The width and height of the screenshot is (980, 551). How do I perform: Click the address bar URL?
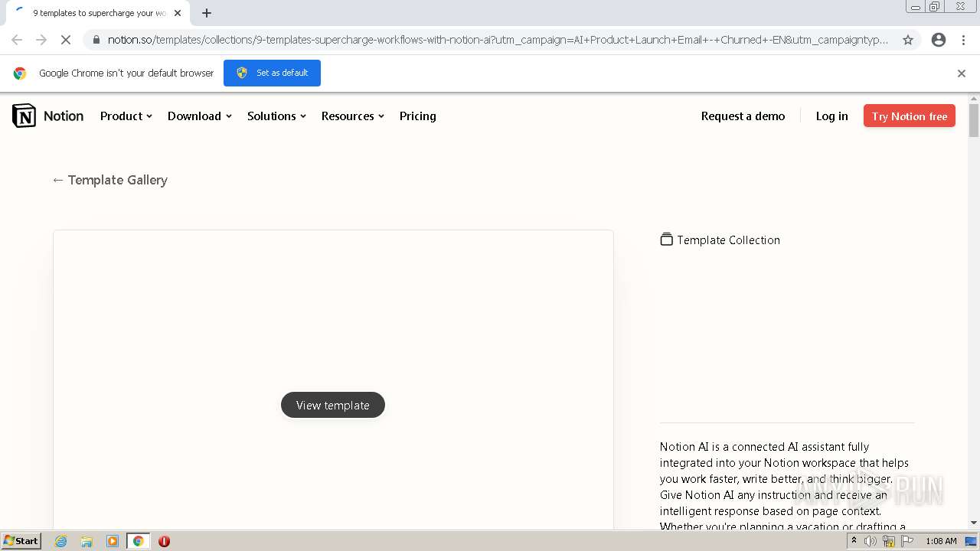[498, 40]
